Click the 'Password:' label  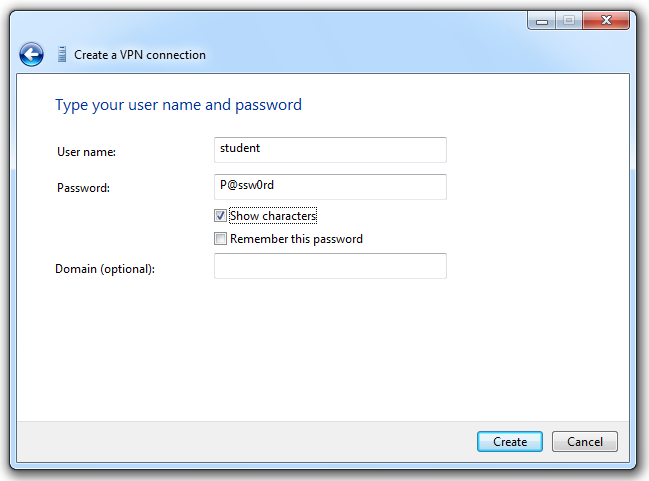(x=83, y=188)
